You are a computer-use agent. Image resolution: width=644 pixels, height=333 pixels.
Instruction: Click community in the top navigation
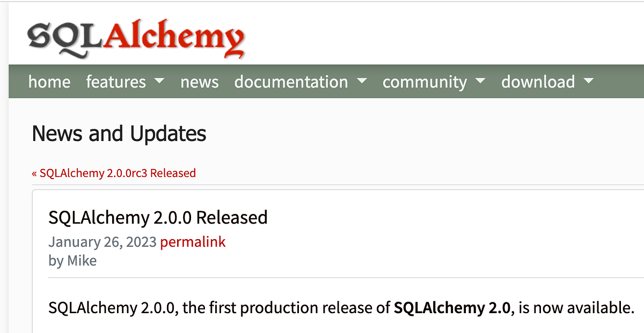424,82
